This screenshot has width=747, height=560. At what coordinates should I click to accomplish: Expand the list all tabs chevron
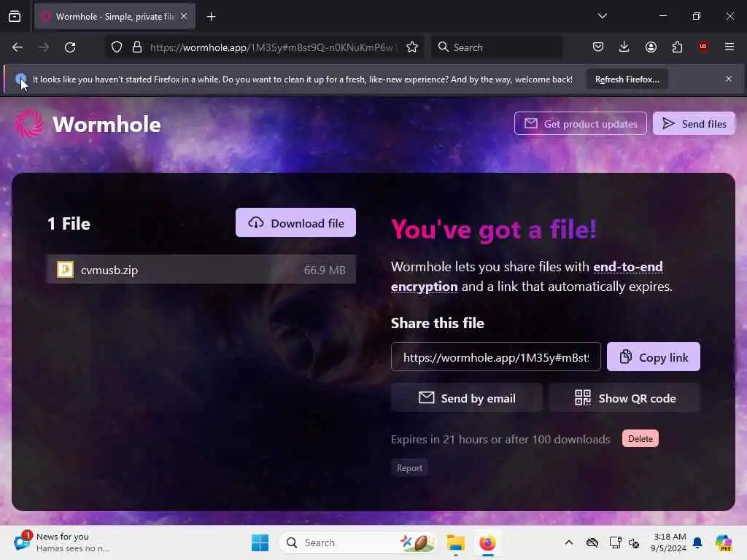[602, 16]
